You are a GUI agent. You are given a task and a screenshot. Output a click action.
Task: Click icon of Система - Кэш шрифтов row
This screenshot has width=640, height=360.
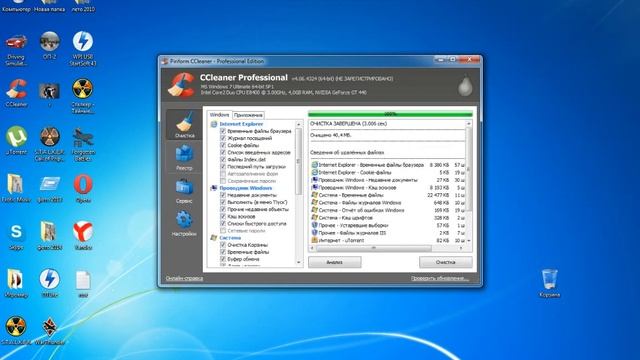click(314, 218)
